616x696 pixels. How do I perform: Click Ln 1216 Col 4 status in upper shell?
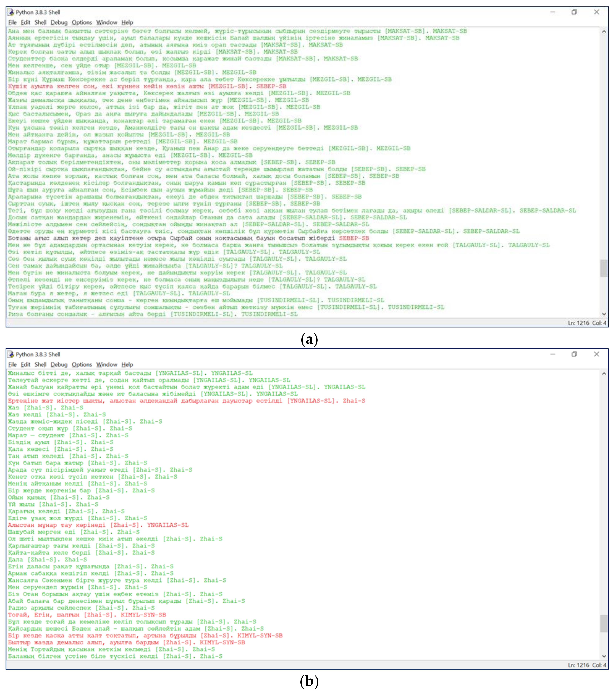pos(587,323)
